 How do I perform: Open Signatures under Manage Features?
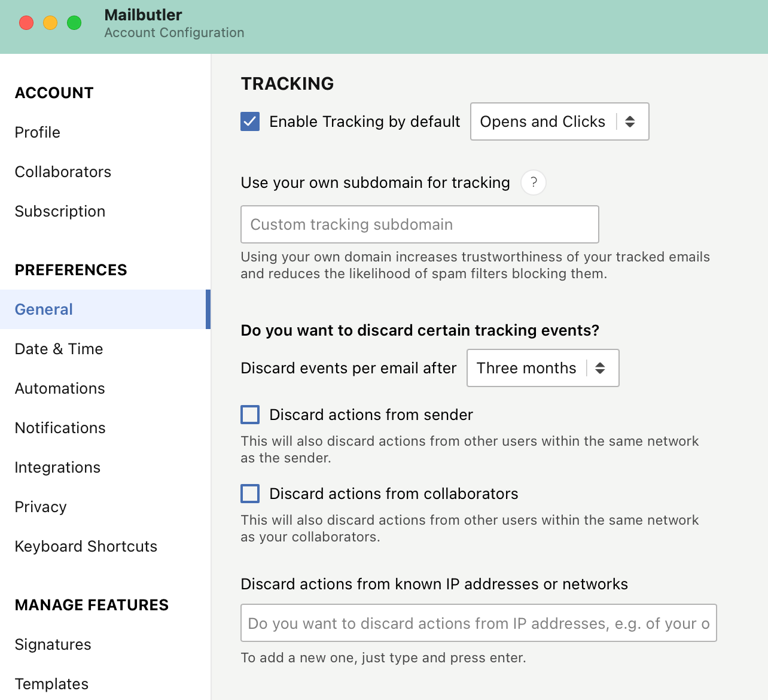coord(53,644)
